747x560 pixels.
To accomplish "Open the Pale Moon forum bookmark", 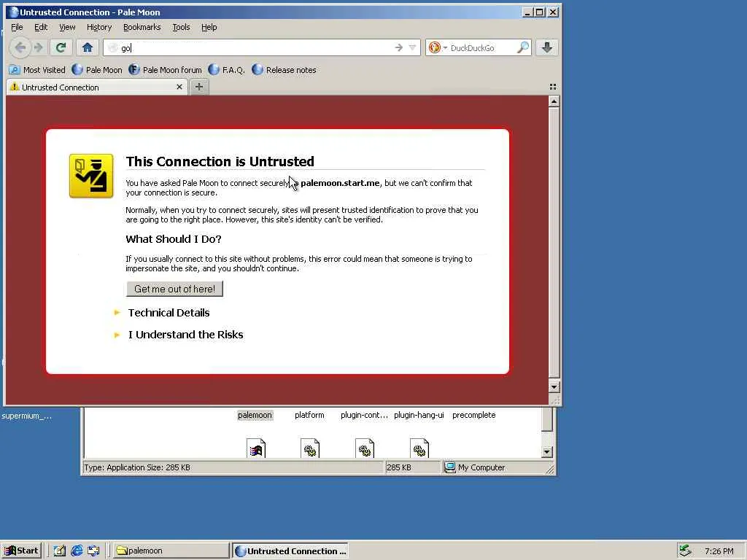I will point(166,70).
